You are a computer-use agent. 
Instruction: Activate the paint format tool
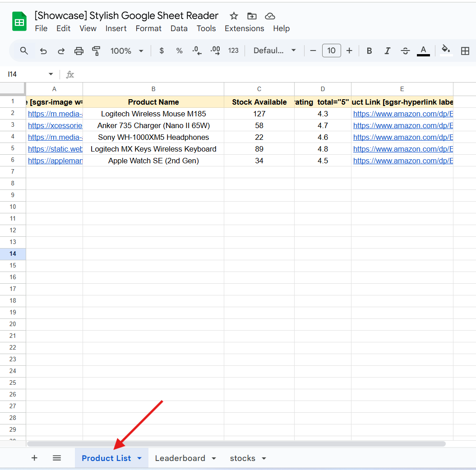[x=96, y=51]
